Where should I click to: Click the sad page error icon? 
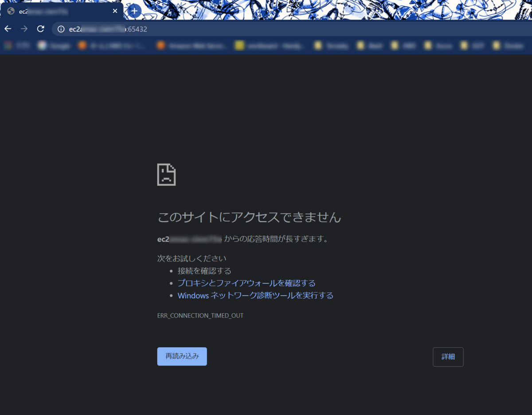tap(166, 175)
